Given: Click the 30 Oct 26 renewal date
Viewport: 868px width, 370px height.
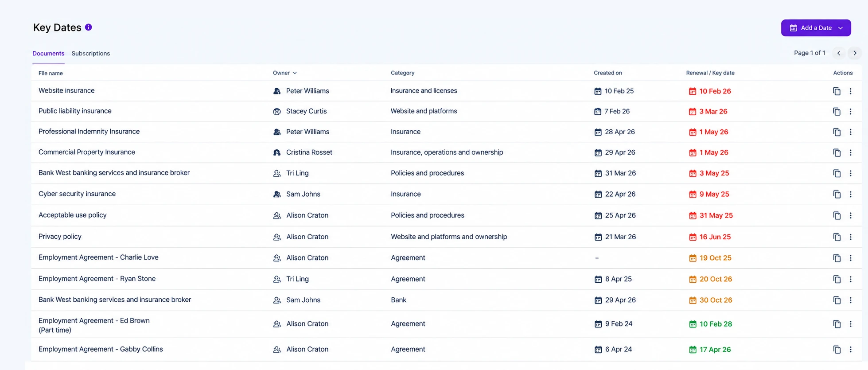Looking at the screenshot, I should 716,300.
